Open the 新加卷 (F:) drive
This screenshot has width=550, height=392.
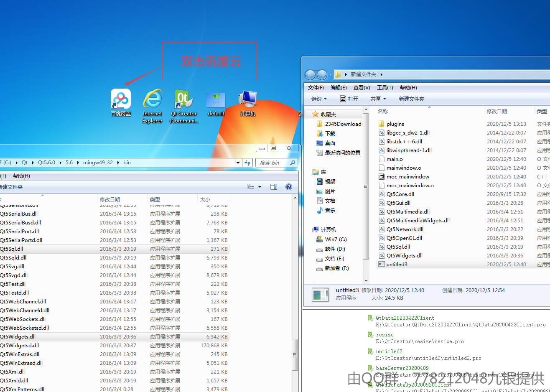[333, 268]
